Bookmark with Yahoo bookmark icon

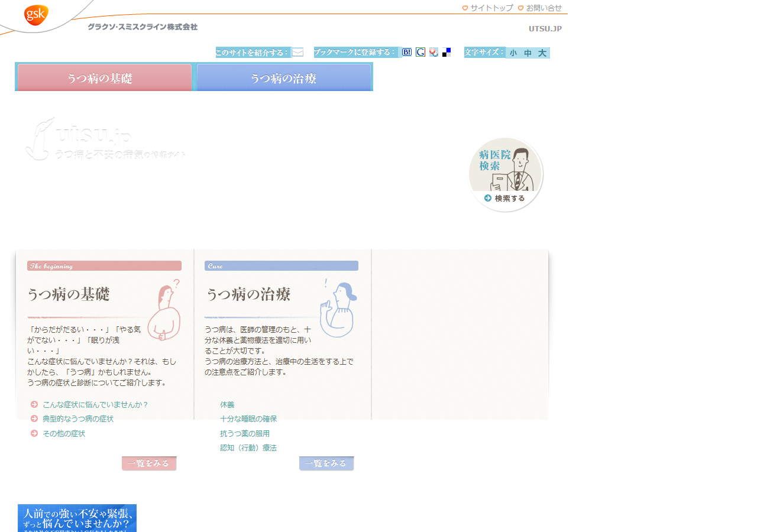point(434,52)
